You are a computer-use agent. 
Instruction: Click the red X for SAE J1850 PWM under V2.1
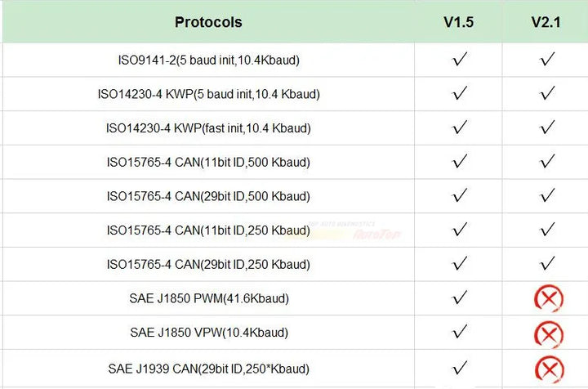(x=549, y=298)
